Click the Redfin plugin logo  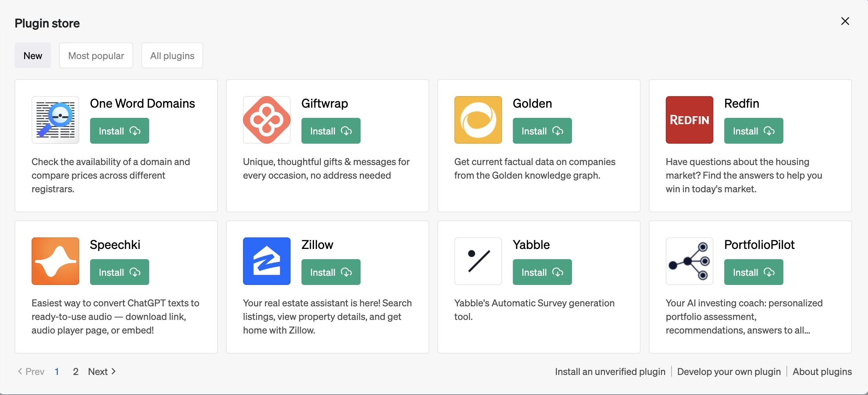tap(690, 120)
